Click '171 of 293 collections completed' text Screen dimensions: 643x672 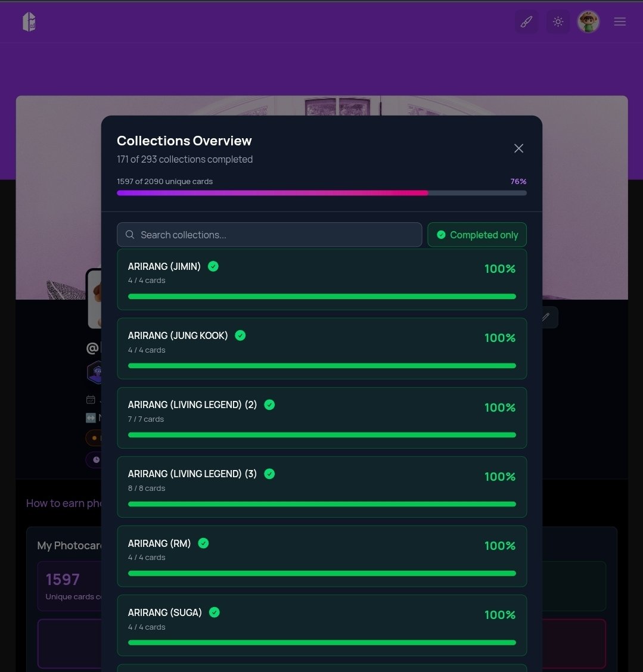[x=185, y=159]
